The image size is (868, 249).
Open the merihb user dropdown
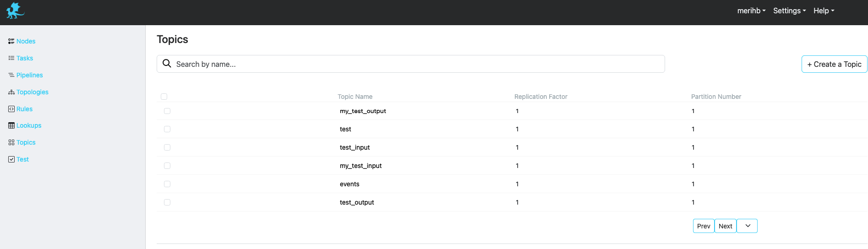751,11
